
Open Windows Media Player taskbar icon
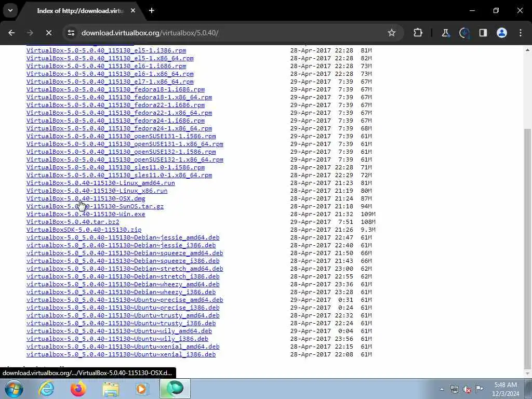point(142,389)
